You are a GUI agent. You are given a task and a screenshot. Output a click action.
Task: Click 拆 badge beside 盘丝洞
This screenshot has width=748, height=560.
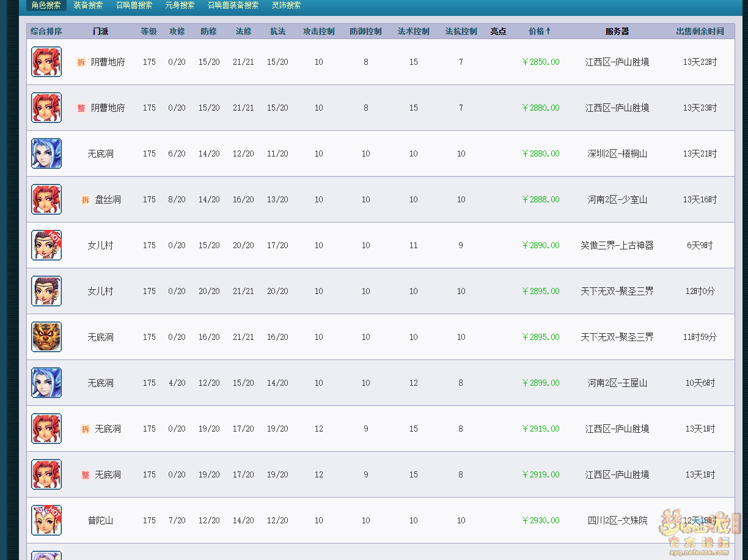pyautogui.click(x=86, y=199)
